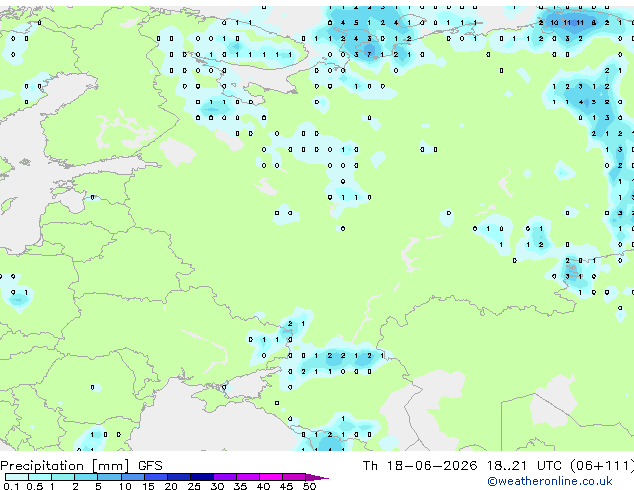The height and width of the screenshot is (490, 634).
Task: Pick the 45 to 50 mm legend swatch
Action: (x=294, y=477)
